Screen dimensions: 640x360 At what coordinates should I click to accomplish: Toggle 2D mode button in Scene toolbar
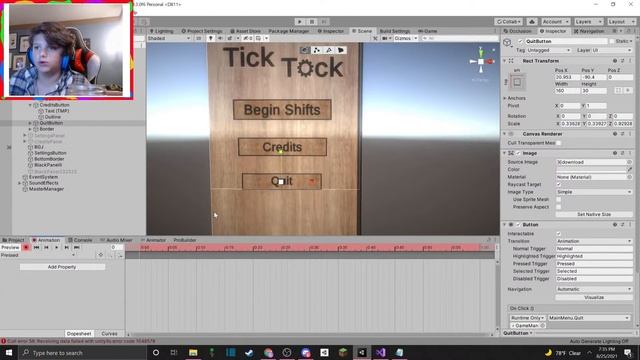[x=198, y=38]
